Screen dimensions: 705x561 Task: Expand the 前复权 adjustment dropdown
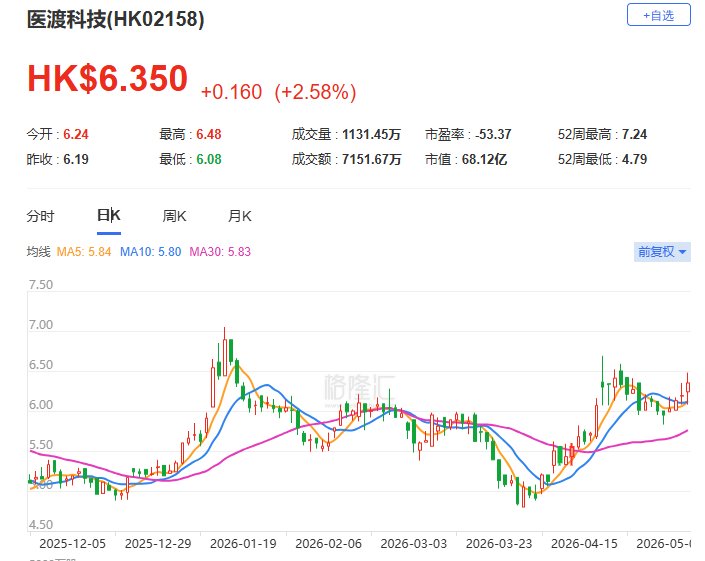click(x=662, y=251)
